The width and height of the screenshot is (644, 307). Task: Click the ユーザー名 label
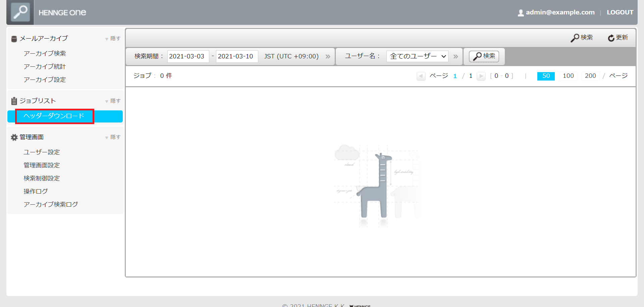(x=363, y=56)
